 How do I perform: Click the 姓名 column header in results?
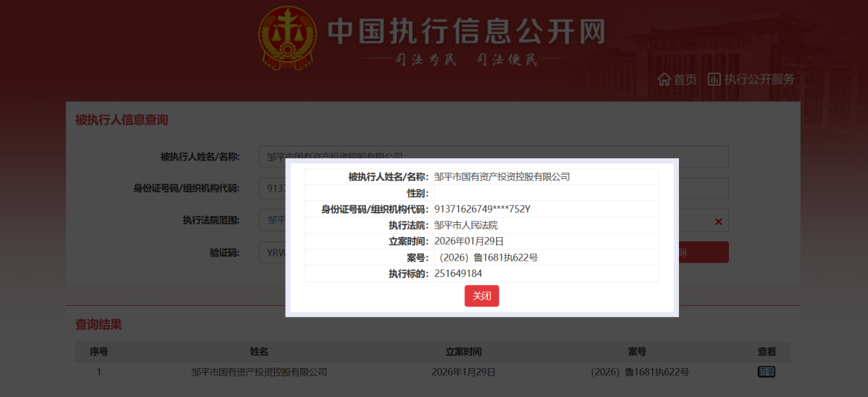(259, 352)
